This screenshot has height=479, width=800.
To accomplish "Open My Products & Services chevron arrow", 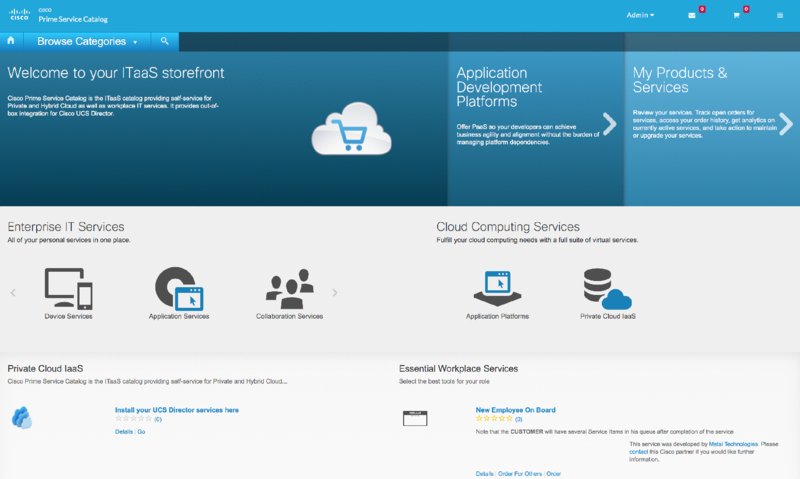I will coord(786,124).
